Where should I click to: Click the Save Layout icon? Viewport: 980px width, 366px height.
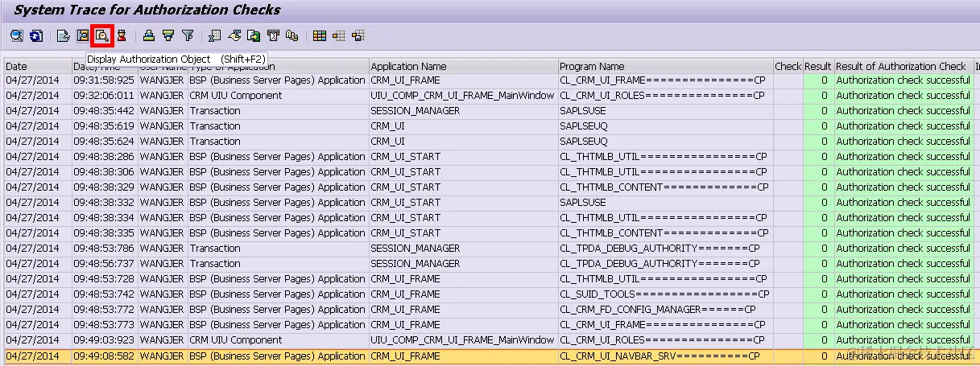coord(358,35)
